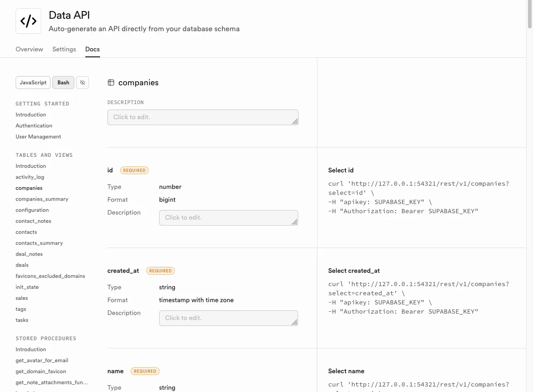Open the Settings tab
This screenshot has width=533, height=392.
64,49
